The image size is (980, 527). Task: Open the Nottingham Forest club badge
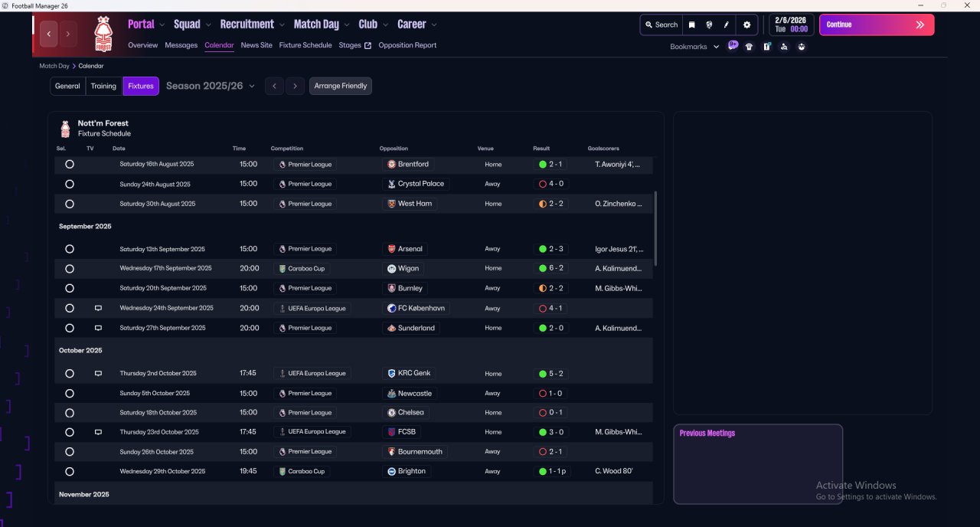coord(103,34)
